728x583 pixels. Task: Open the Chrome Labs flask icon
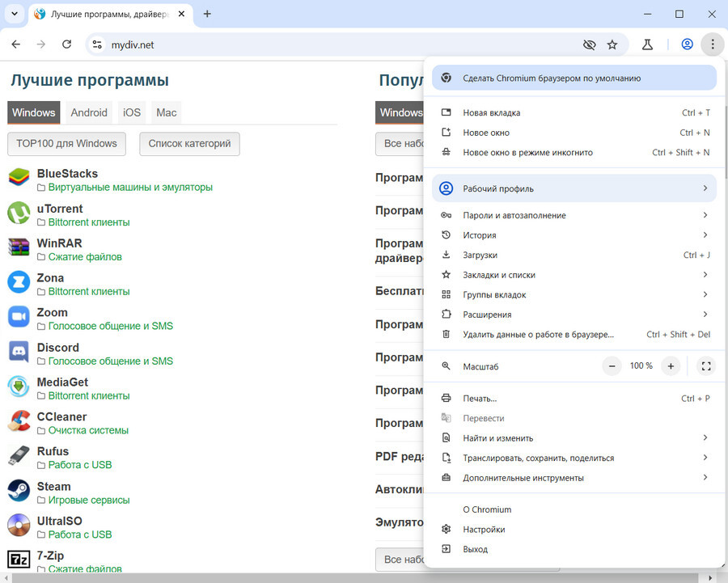point(647,44)
